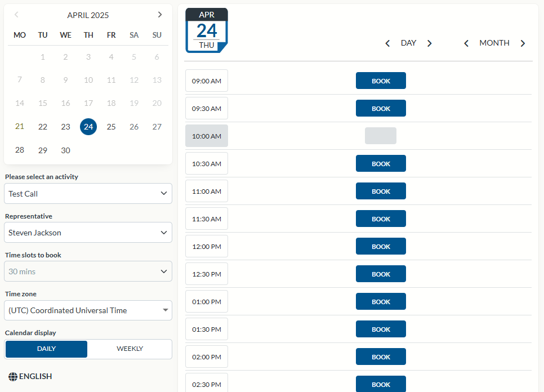This screenshot has height=392, width=544.
Task: Select highlighted date 24 in calendar
Action: click(x=88, y=127)
